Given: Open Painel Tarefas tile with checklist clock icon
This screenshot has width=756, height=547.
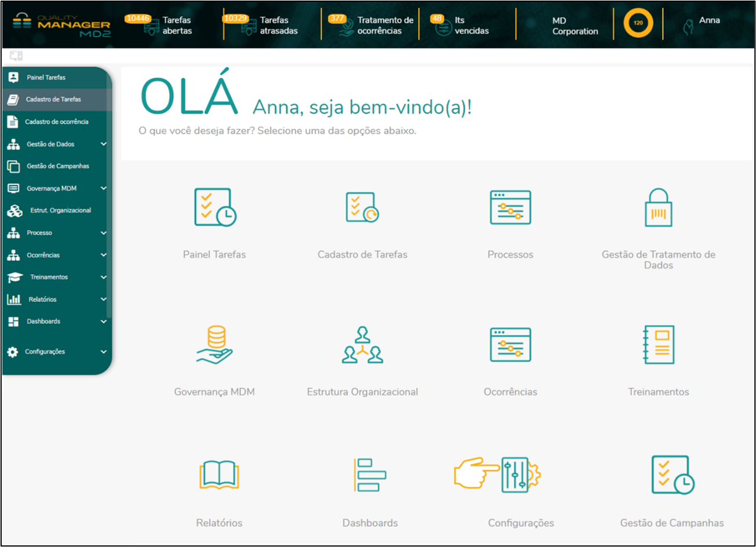Looking at the screenshot, I should click(x=215, y=207).
